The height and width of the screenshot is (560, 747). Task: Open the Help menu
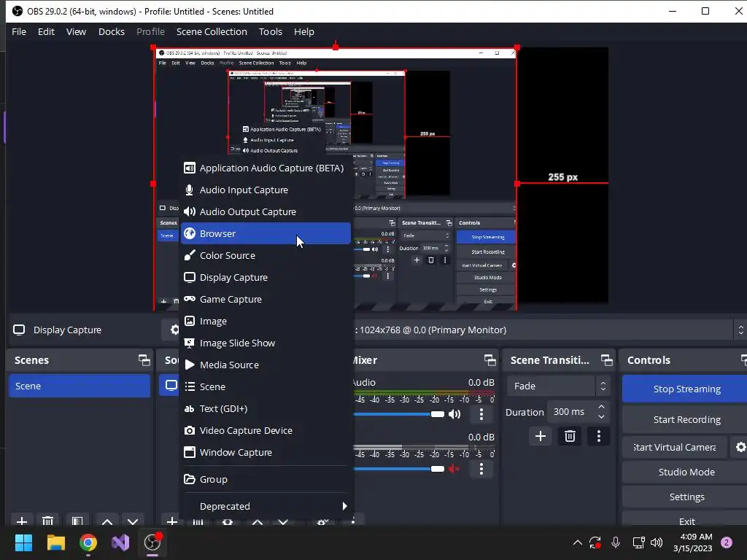pyautogui.click(x=304, y=32)
